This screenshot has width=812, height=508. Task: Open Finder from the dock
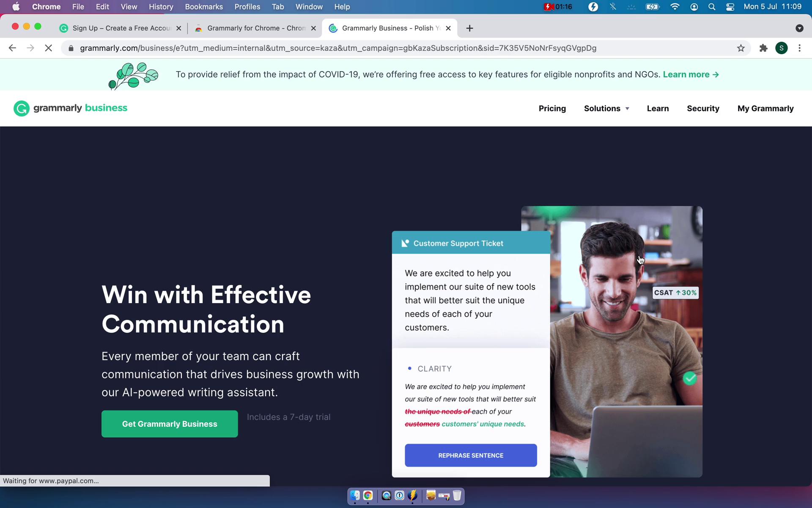355,495
